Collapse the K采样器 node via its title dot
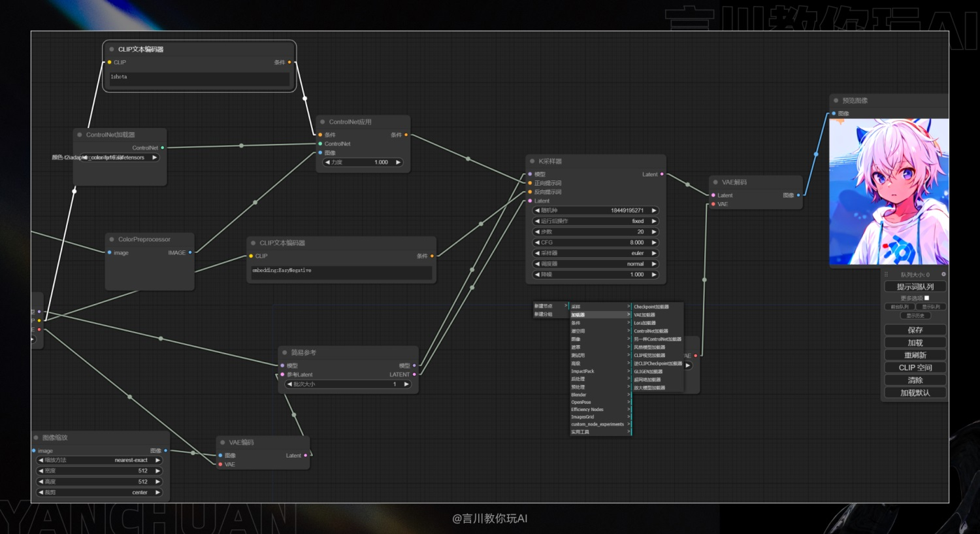This screenshot has height=534, width=980. (x=532, y=161)
